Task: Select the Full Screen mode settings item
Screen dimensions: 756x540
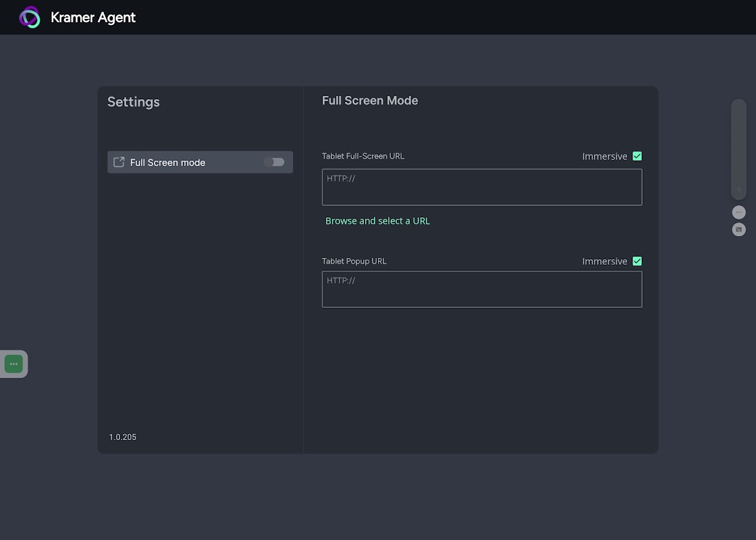Action: click(182, 162)
